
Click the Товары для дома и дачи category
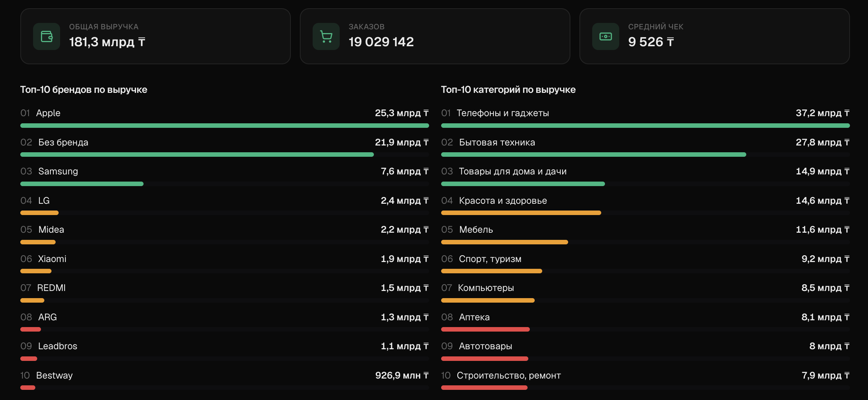[513, 171]
